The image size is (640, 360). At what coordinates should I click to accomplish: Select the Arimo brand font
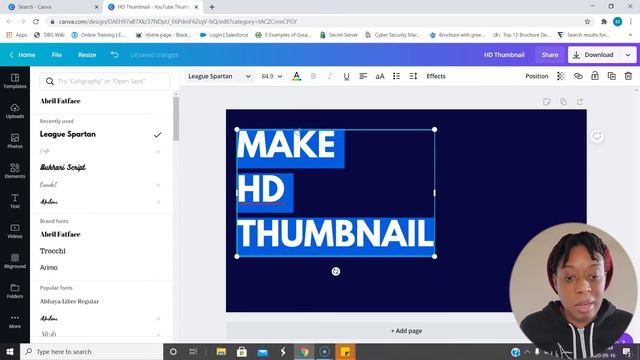(49, 268)
